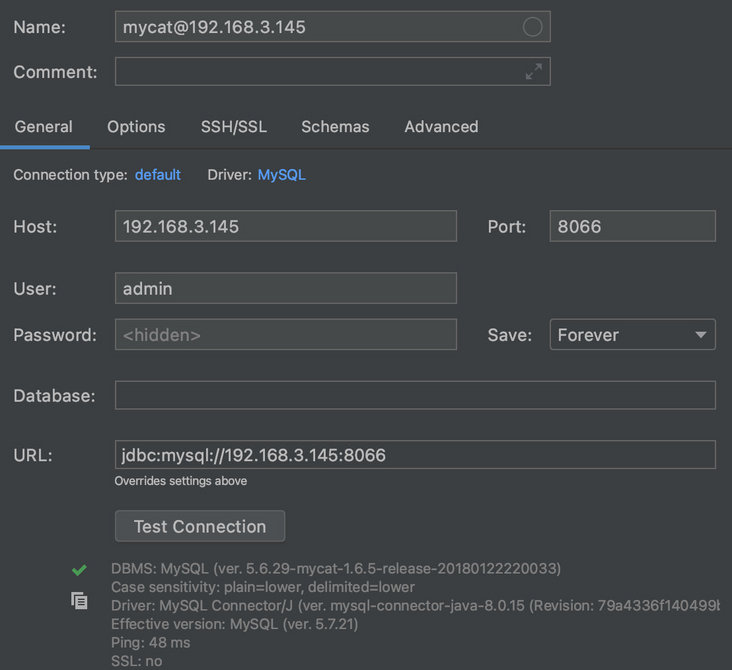Viewport: 732px width, 670px height.
Task: Click the User field containing admin
Action: [x=285, y=288]
